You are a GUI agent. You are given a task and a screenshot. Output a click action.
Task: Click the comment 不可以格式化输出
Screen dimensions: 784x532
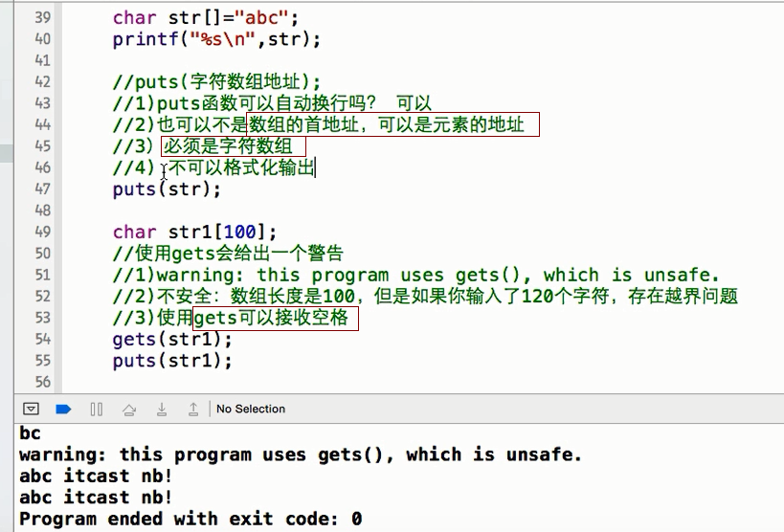coord(241,167)
